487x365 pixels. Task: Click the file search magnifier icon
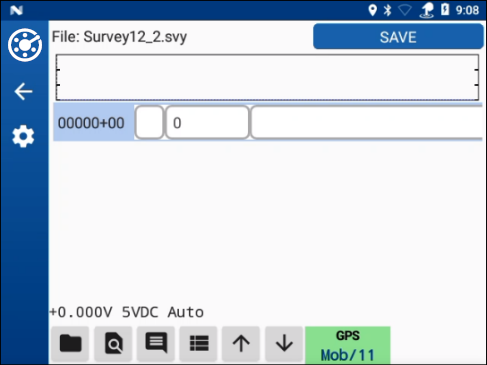[113, 344]
